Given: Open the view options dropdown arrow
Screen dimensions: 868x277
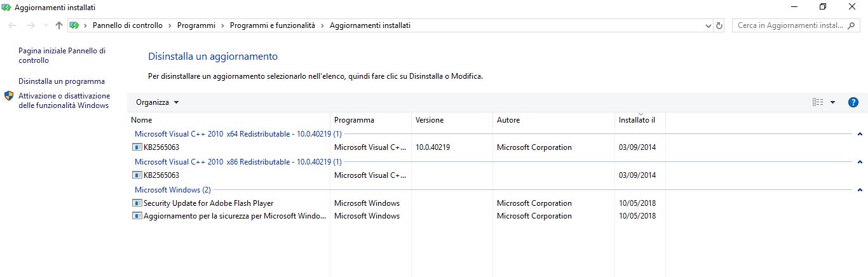Looking at the screenshot, I should [x=832, y=102].
